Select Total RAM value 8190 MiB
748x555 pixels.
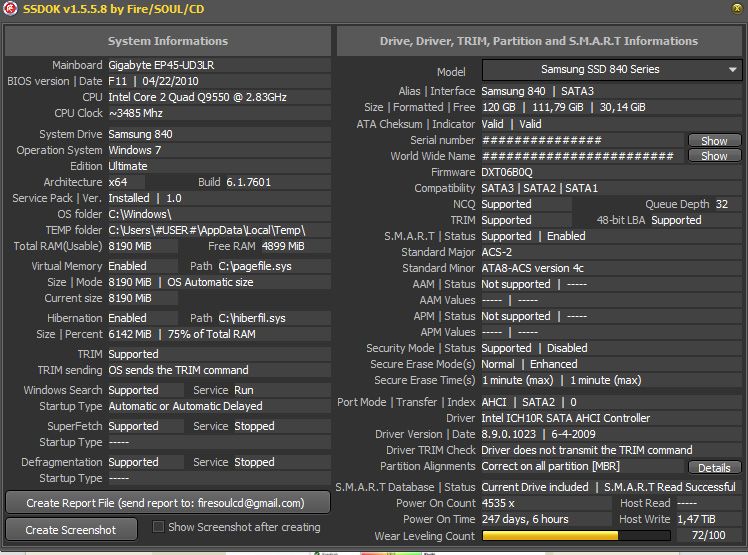point(130,246)
